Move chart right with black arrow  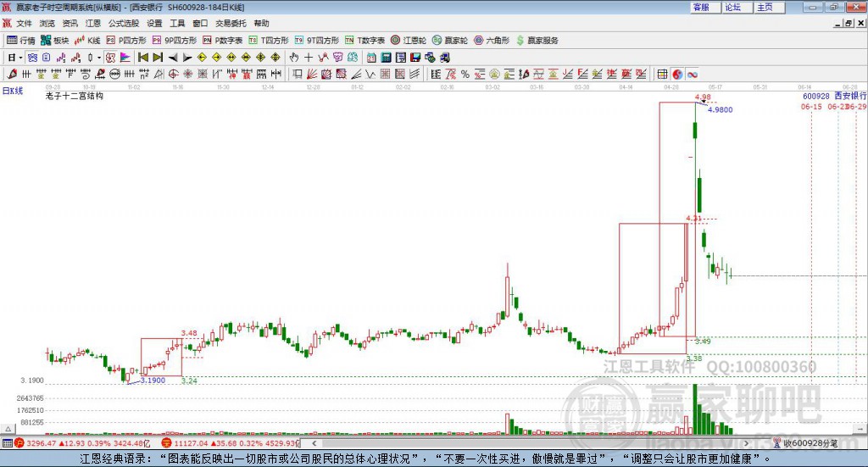[x=187, y=58]
